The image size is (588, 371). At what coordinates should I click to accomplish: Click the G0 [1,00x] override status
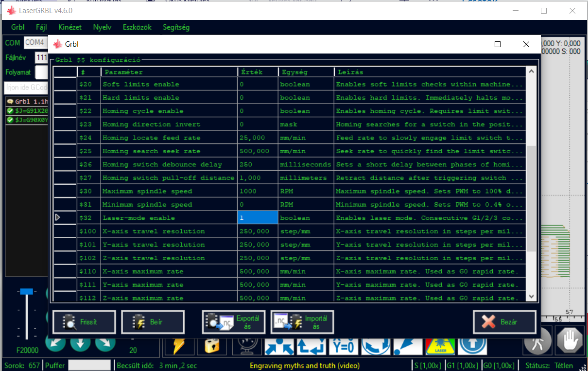coord(498,366)
